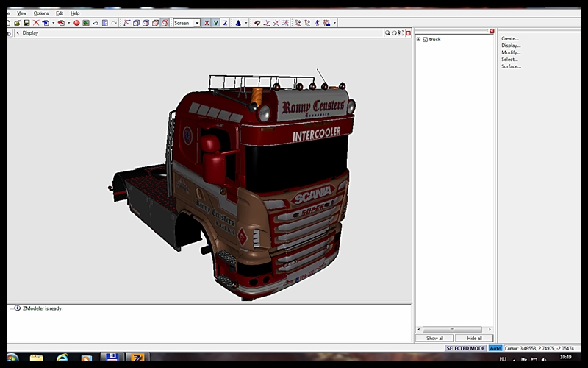Click the Save floppy disk icon

point(26,23)
